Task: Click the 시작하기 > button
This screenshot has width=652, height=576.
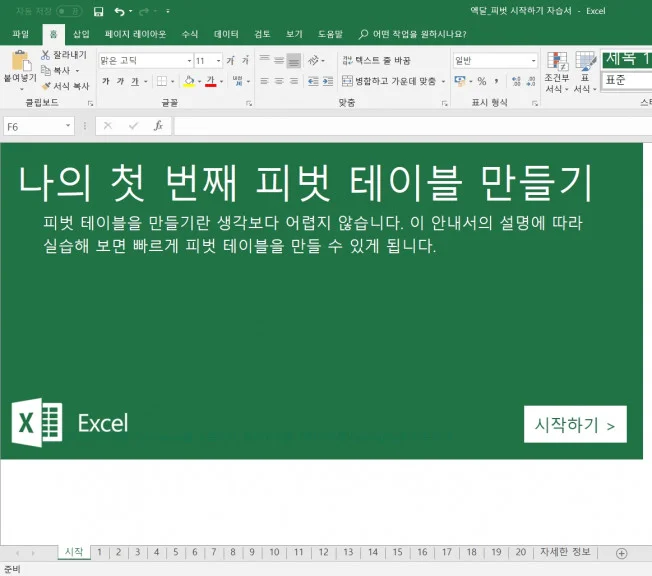Action: point(575,424)
